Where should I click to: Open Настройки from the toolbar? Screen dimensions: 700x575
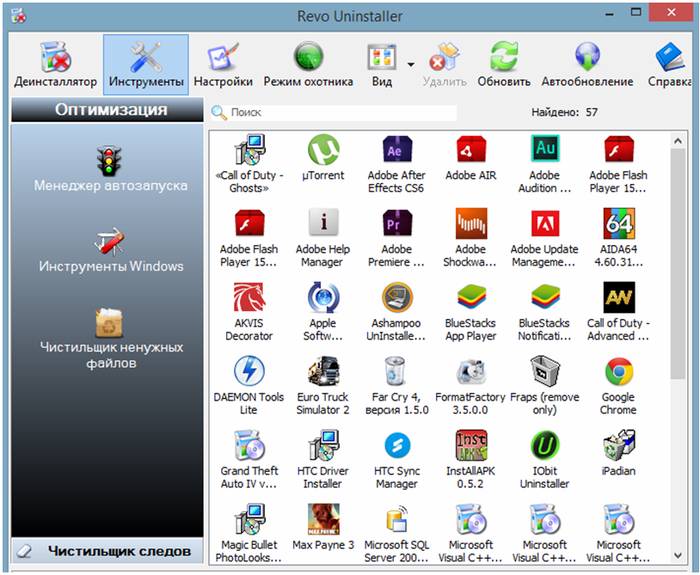(223, 64)
